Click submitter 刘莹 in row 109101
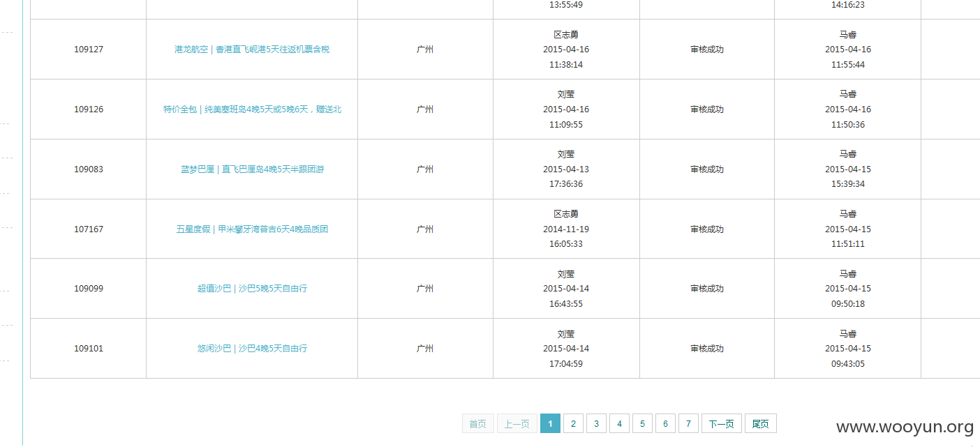Image resolution: width=980 pixels, height=447 pixels. click(566, 334)
